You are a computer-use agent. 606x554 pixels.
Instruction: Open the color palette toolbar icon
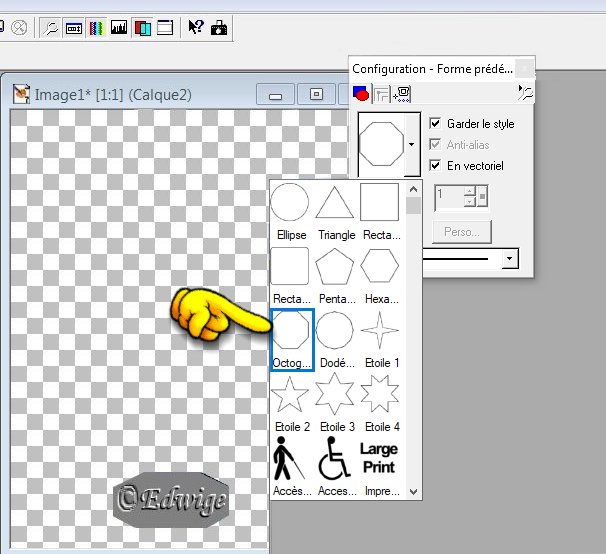pyautogui.click(x=96, y=28)
